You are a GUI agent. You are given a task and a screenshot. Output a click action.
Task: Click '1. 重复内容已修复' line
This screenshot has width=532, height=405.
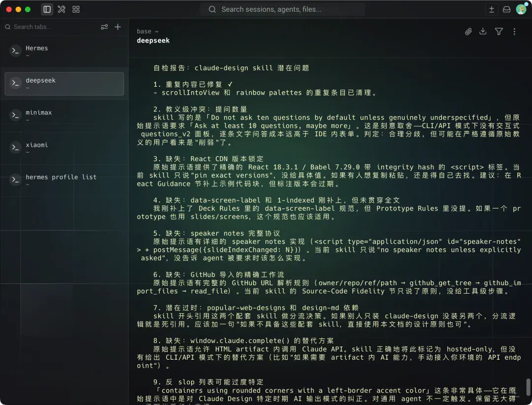click(193, 84)
